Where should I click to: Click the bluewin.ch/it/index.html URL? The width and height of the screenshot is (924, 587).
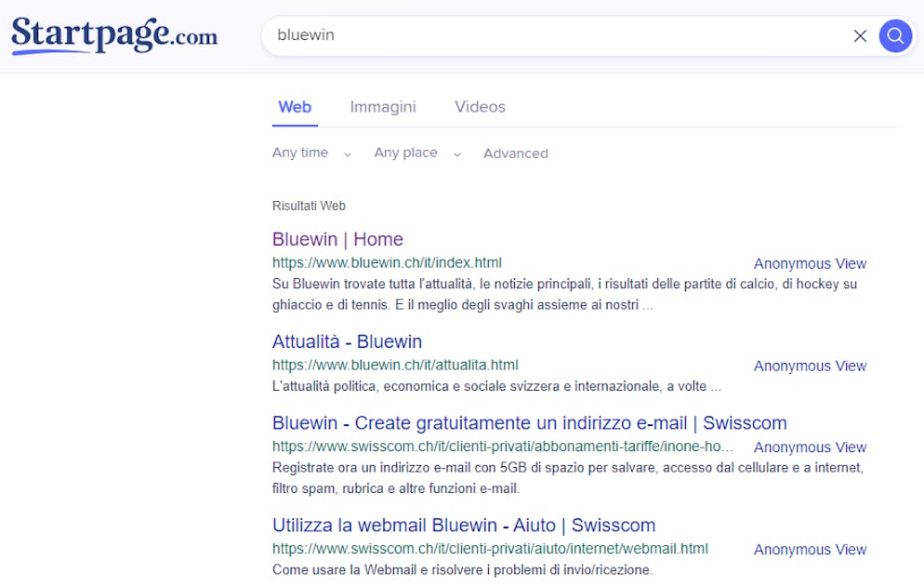pyautogui.click(x=387, y=262)
